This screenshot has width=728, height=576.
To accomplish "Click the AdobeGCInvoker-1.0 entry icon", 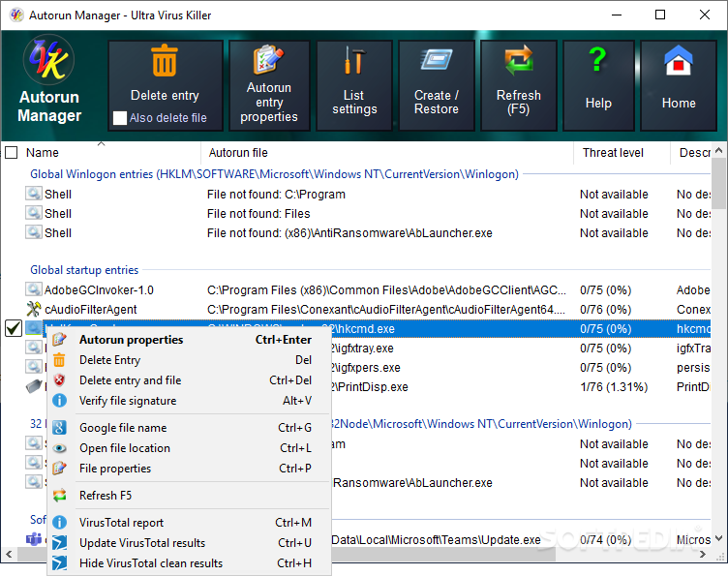I will (34, 289).
